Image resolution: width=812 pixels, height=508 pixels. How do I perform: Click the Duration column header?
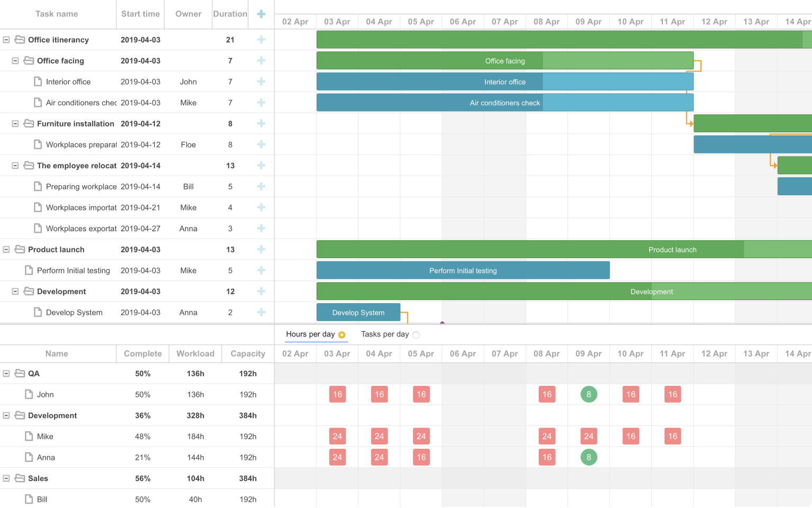click(230, 14)
